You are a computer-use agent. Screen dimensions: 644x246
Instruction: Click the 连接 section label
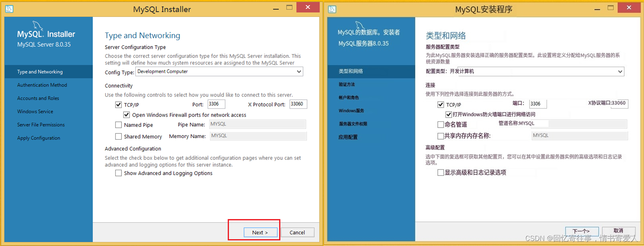pos(430,85)
